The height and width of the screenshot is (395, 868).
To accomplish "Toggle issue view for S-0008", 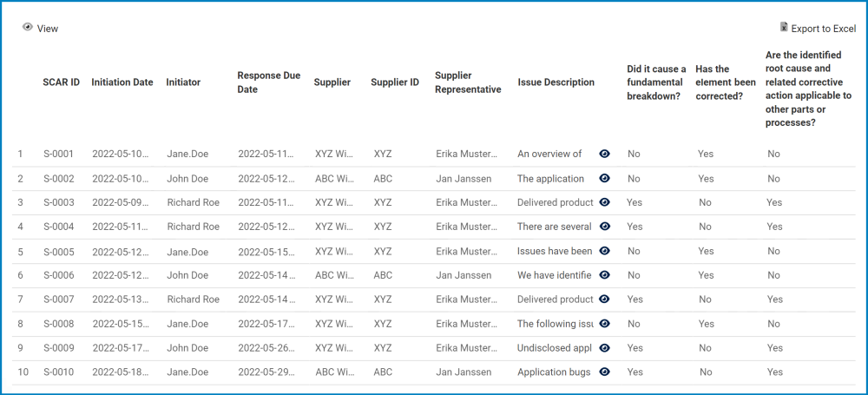I will click(x=605, y=324).
